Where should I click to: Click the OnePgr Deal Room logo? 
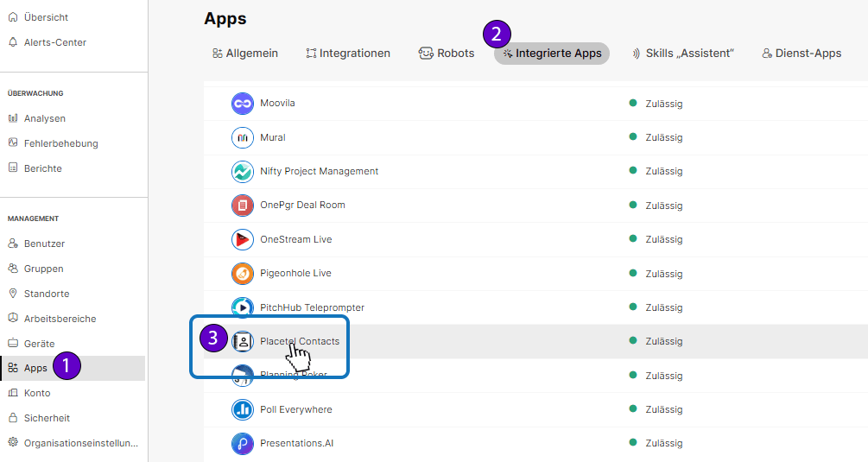(x=243, y=206)
